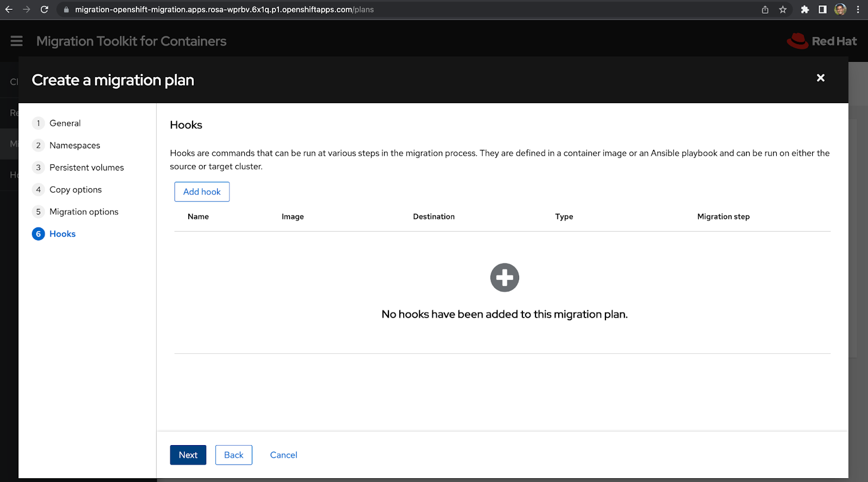Click the browser reload icon
This screenshot has height=482, width=868.
point(44,10)
